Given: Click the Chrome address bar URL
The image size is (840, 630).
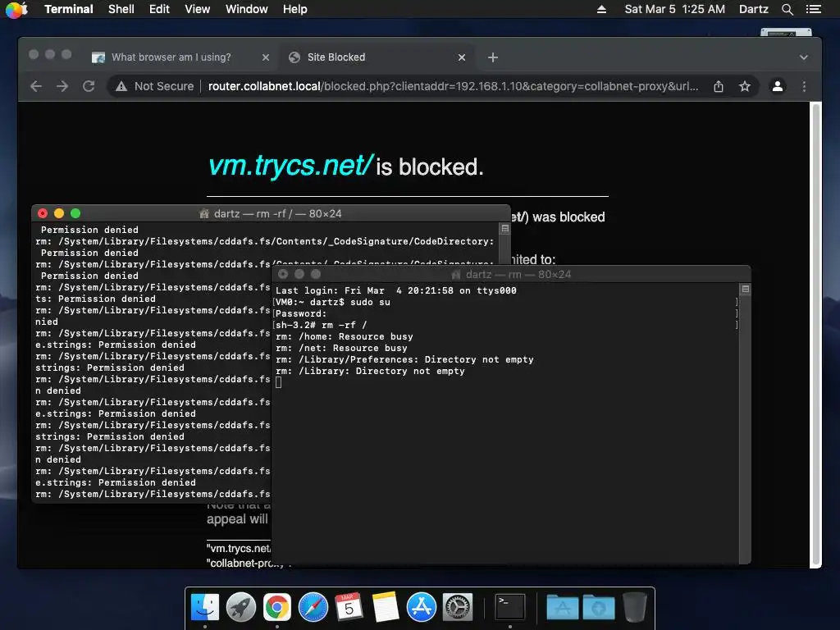Looking at the screenshot, I should point(453,86).
